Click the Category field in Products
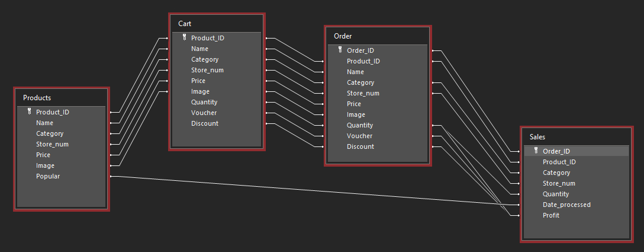The image size is (644, 252). coord(50,133)
